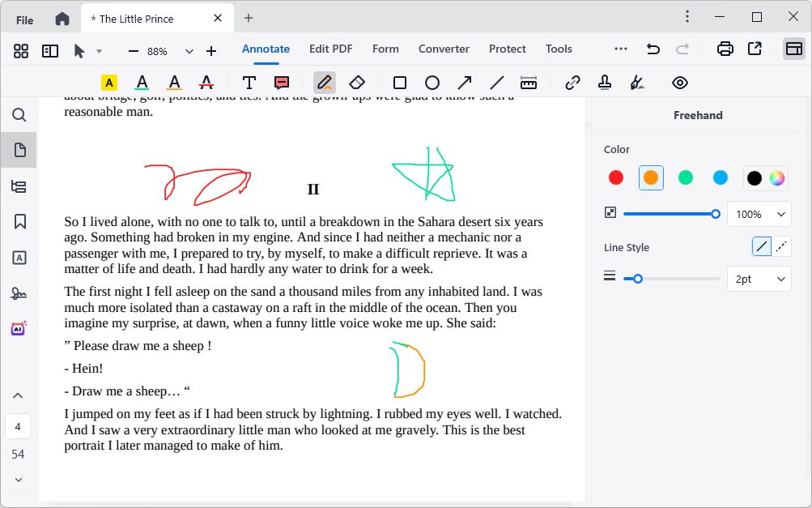The image size is (812, 508).
Task: Expand the zoom level dropdown
Action: tap(189, 50)
